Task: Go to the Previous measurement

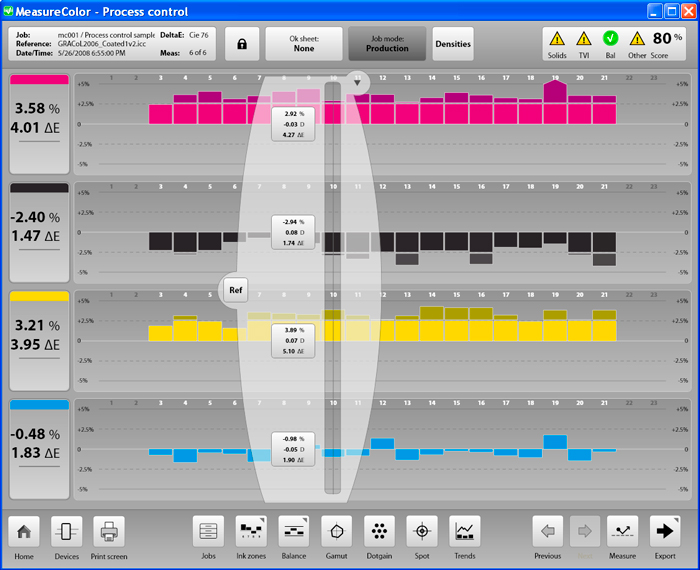Action: (547, 532)
